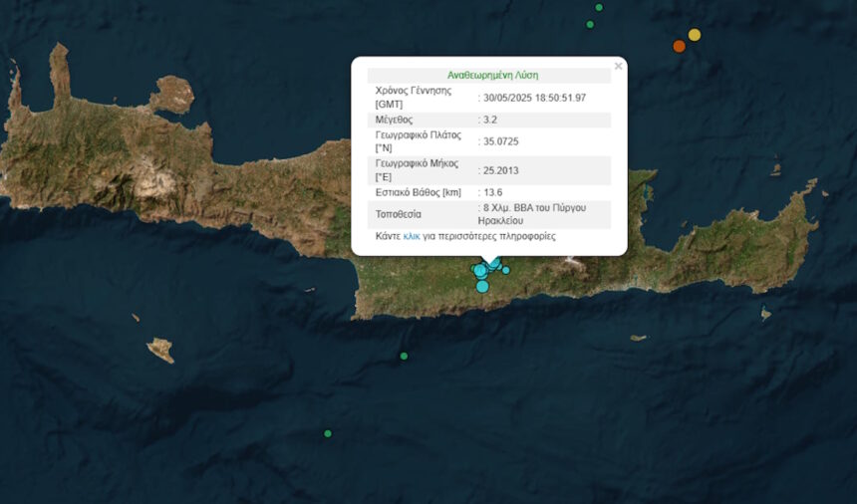Image resolution: width=857 pixels, height=504 pixels.
Task: Select the orange earthquake marker beside the yellow one
Action: pyautogui.click(x=679, y=47)
